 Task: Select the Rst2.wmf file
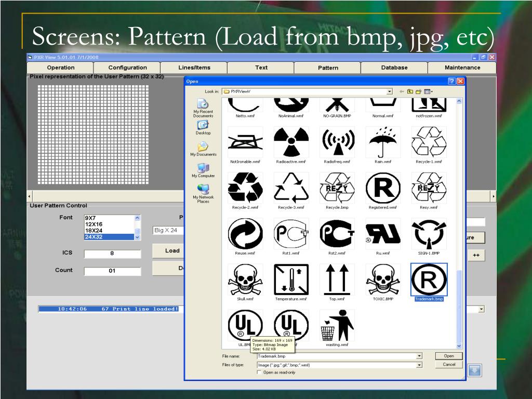tap(337, 237)
